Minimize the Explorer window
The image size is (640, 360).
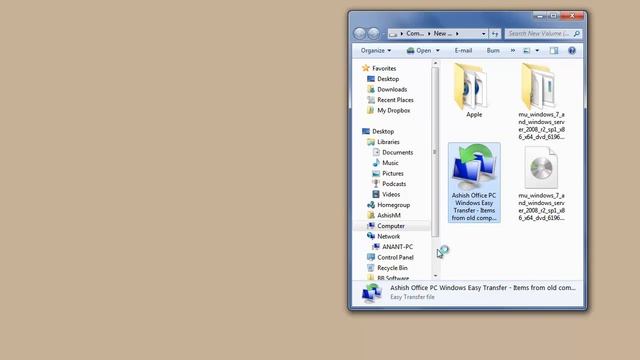tap(540, 16)
